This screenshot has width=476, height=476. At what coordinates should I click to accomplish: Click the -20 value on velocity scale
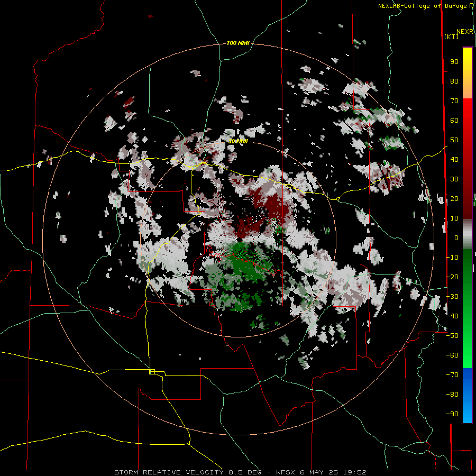click(452, 277)
